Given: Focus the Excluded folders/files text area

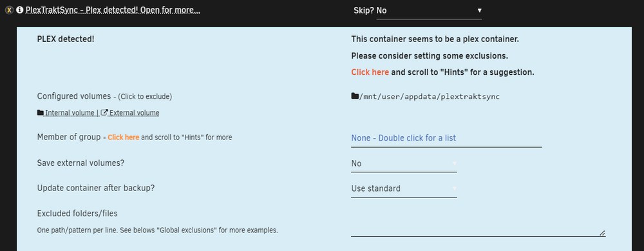Looking at the screenshot, I should (x=478, y=221).
